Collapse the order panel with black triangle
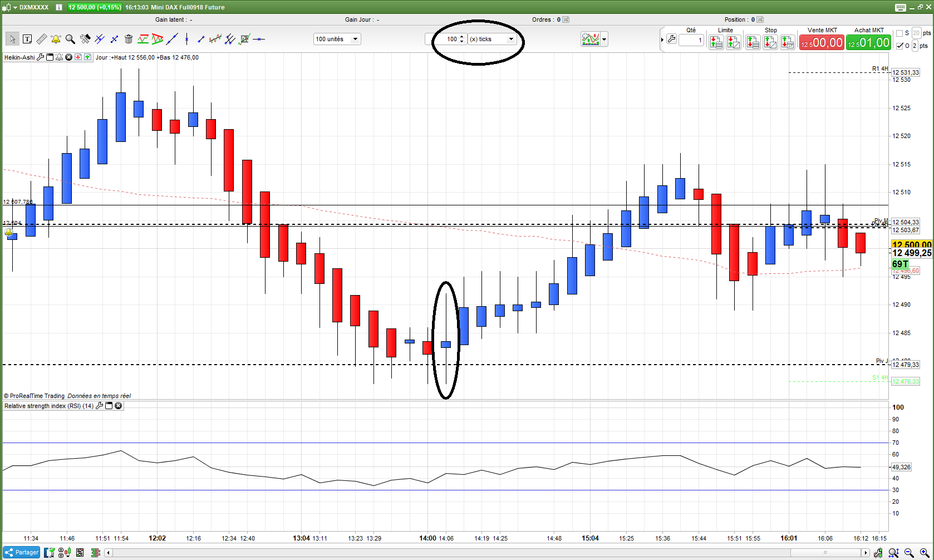934x560 pixels. pyautogui.click(x=662, y=40)
